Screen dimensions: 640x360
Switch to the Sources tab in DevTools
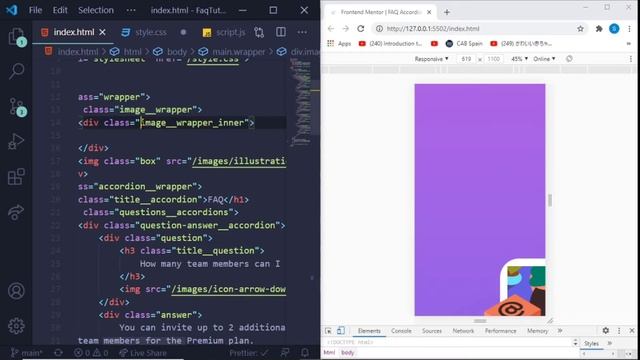(x=432, y=331)
